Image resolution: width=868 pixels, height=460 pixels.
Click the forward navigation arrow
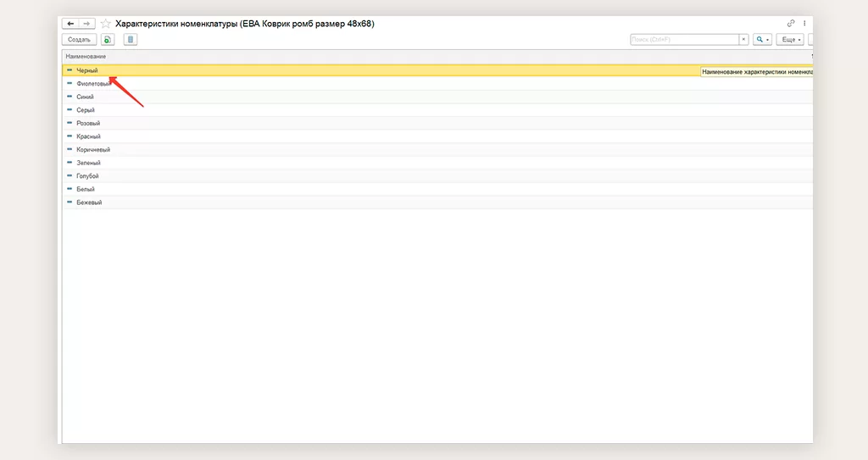pyautogui.click(x=86, y=24)
